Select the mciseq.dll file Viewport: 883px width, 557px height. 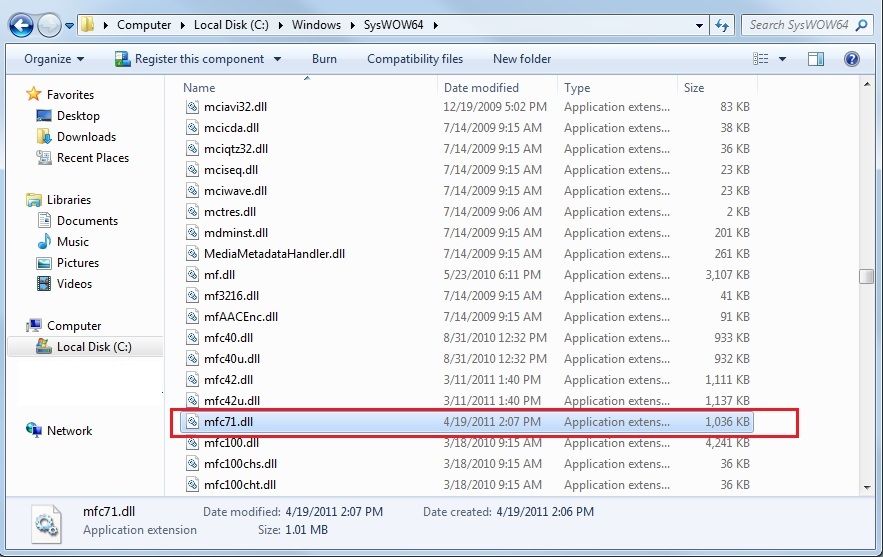pos(230,170)
